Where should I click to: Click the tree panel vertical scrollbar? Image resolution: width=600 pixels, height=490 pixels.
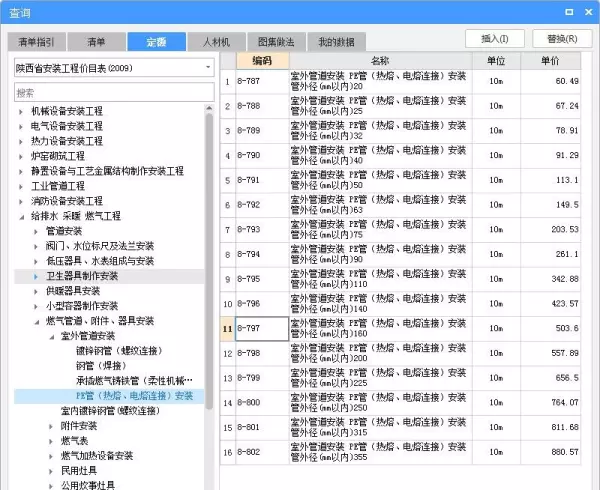209,260
